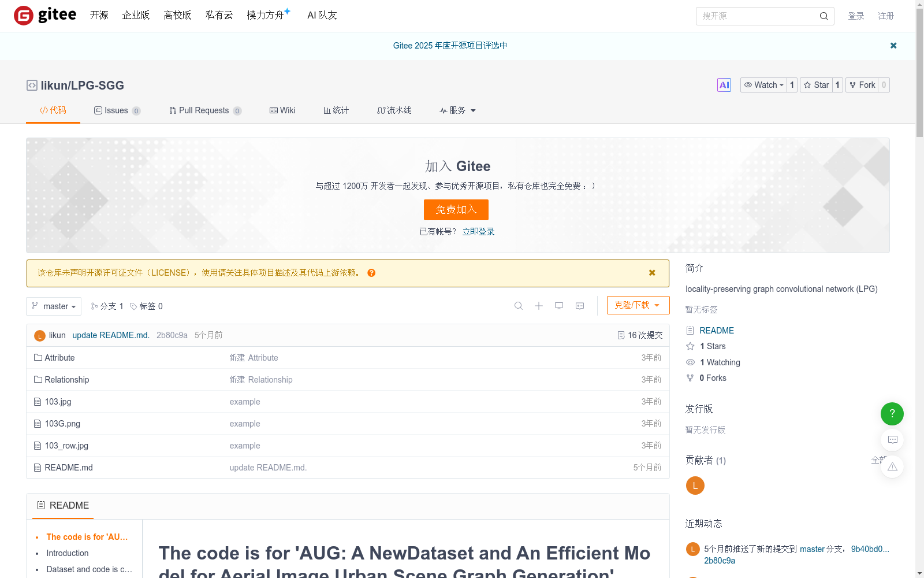Open the 统计 tab
The width and height of the screenshot is (924, 578).
336,110
